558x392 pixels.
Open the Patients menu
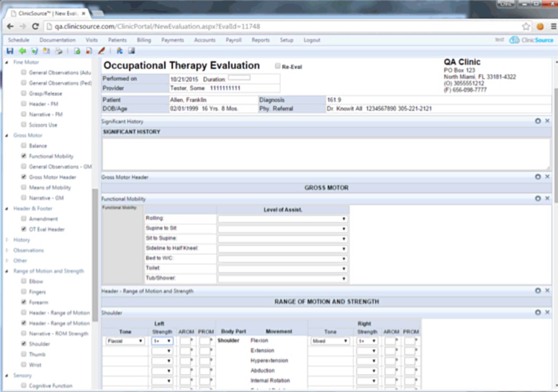point(117,40)
